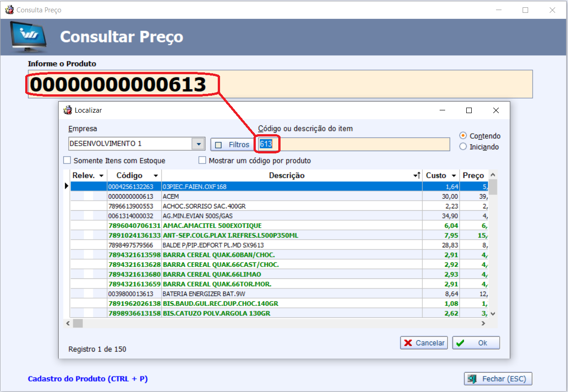Select the Contendo radio option
The image size is (568, 392).
tap(463, 136)
